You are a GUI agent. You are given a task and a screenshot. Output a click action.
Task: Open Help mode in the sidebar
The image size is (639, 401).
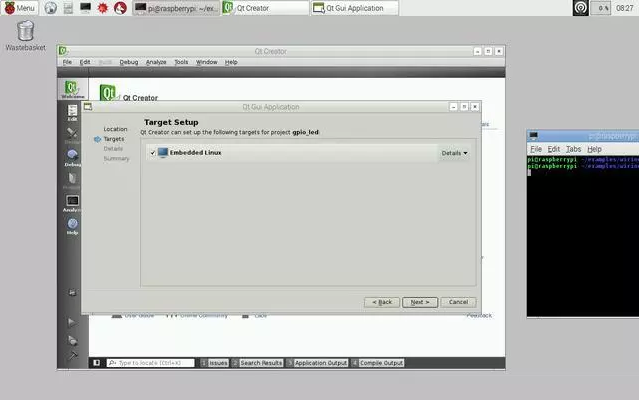click(72, 226)
